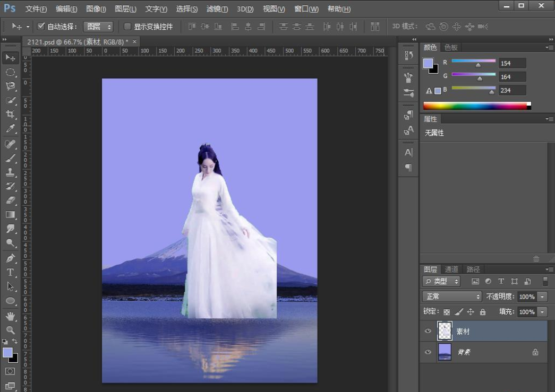Enable the 显示变换控件 checkbox
Screen dimensions: 555x392
(127, 27)
